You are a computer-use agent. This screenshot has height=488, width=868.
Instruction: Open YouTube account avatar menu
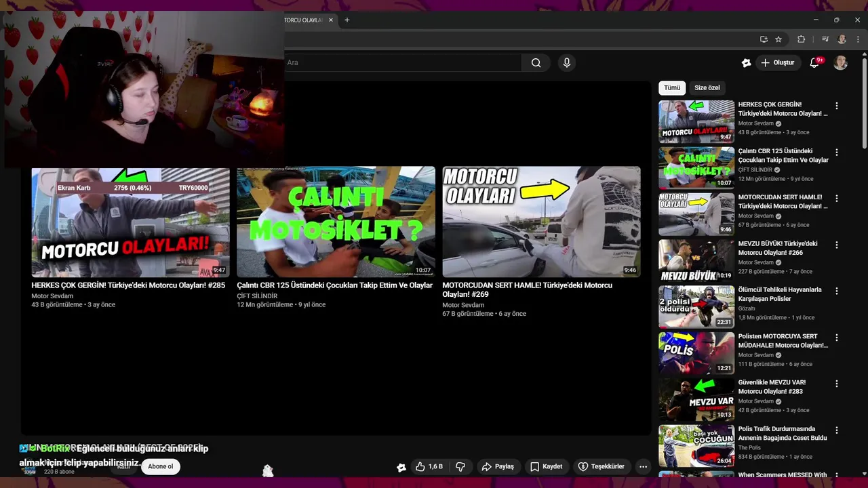point(840,63)
